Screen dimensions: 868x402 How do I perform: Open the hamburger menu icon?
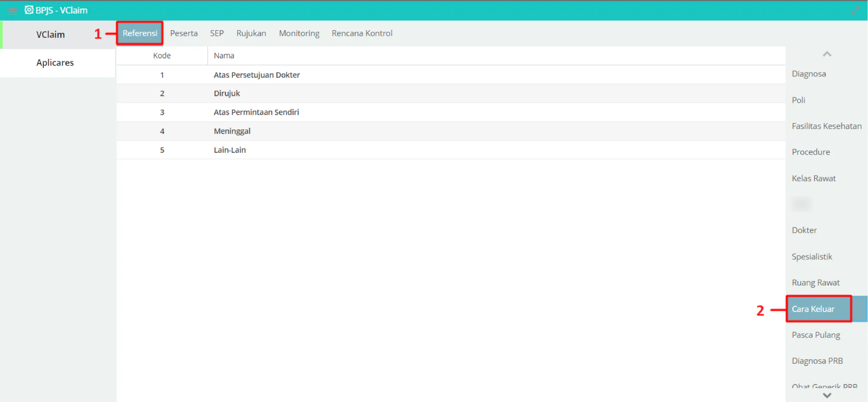coord(13,10)
